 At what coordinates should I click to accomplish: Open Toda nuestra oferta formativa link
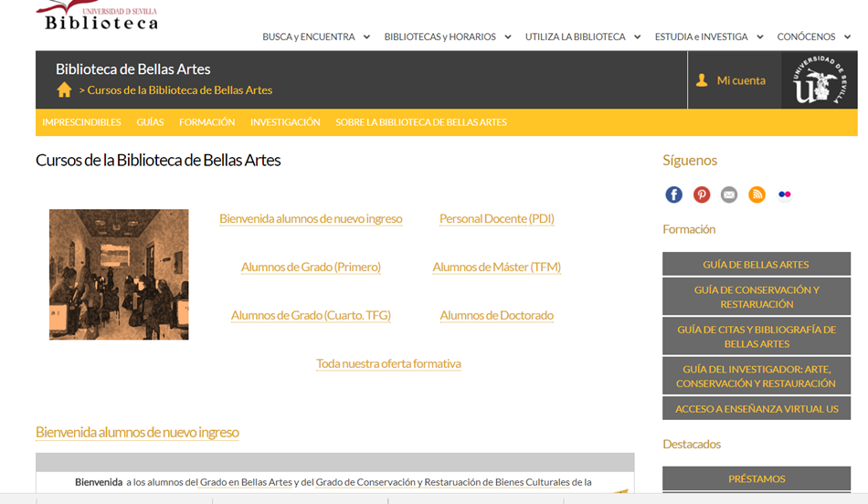click(388, 363)
